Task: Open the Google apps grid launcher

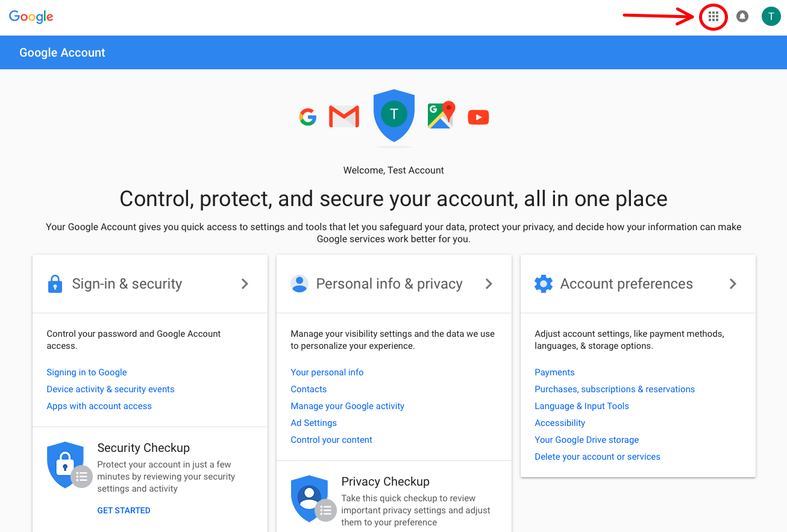Action: click(713, 17)
